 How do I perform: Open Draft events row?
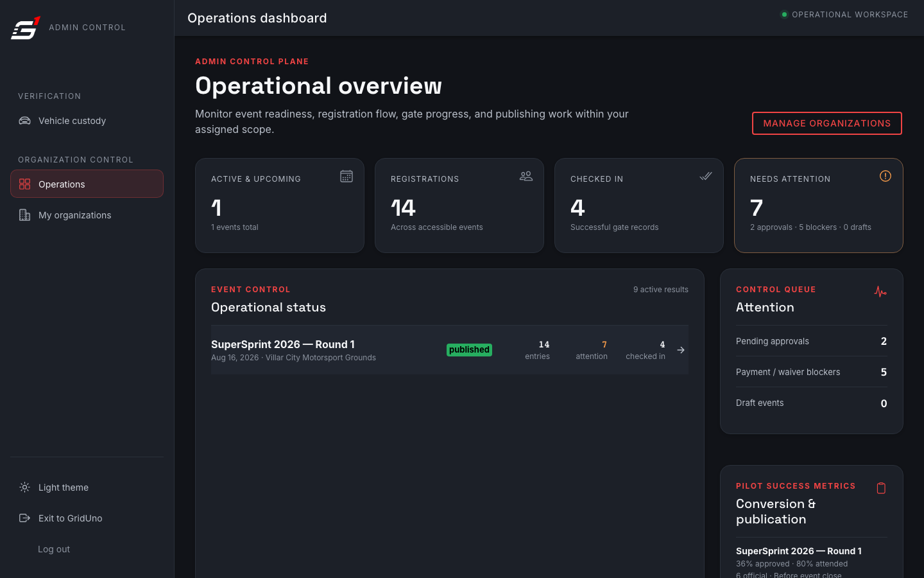[x=812, y=403]
